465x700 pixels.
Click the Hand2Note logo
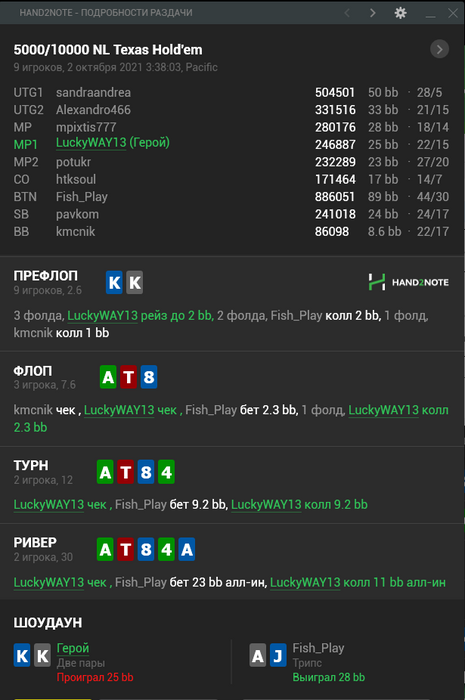[408, 282]
